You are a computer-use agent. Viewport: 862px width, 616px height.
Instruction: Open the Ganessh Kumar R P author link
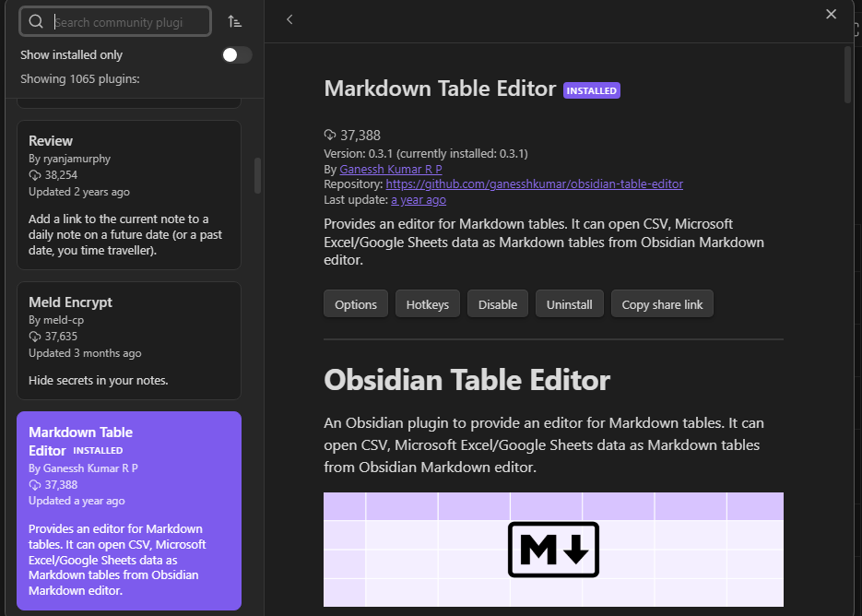tap(390, 169)
